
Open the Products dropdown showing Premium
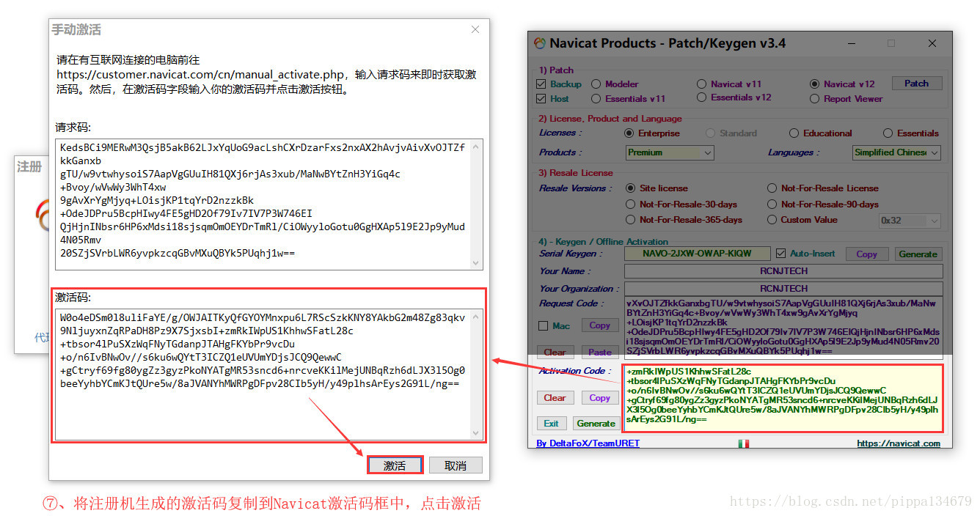670,152
